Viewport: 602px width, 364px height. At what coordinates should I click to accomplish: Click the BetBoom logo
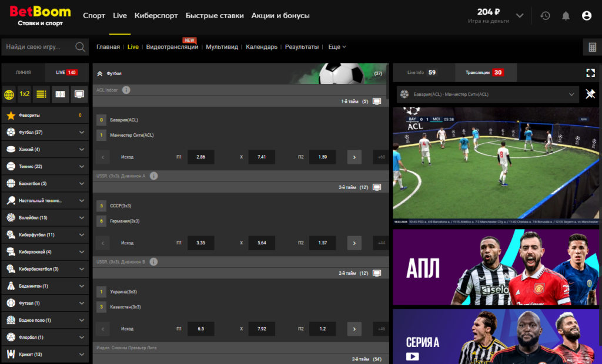click(x=41, y=16)
